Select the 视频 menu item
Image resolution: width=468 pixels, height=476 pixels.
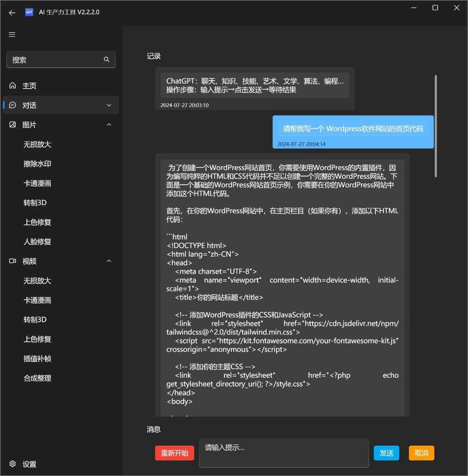coord(61,261)
